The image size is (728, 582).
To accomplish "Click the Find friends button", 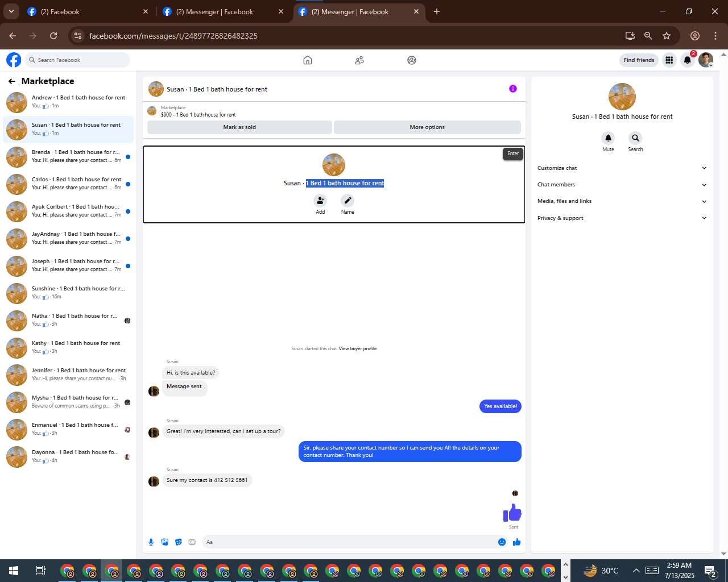I will [x=639, y=60].
